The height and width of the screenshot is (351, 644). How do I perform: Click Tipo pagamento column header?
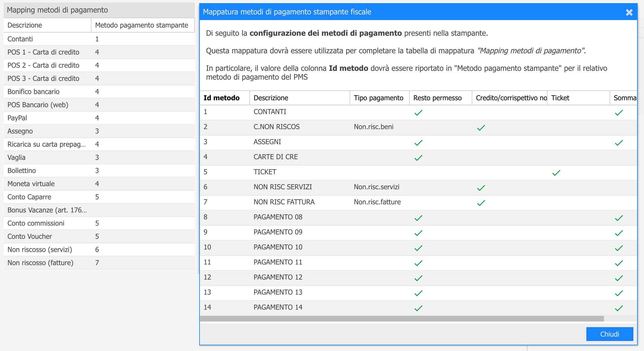(378, 98)
